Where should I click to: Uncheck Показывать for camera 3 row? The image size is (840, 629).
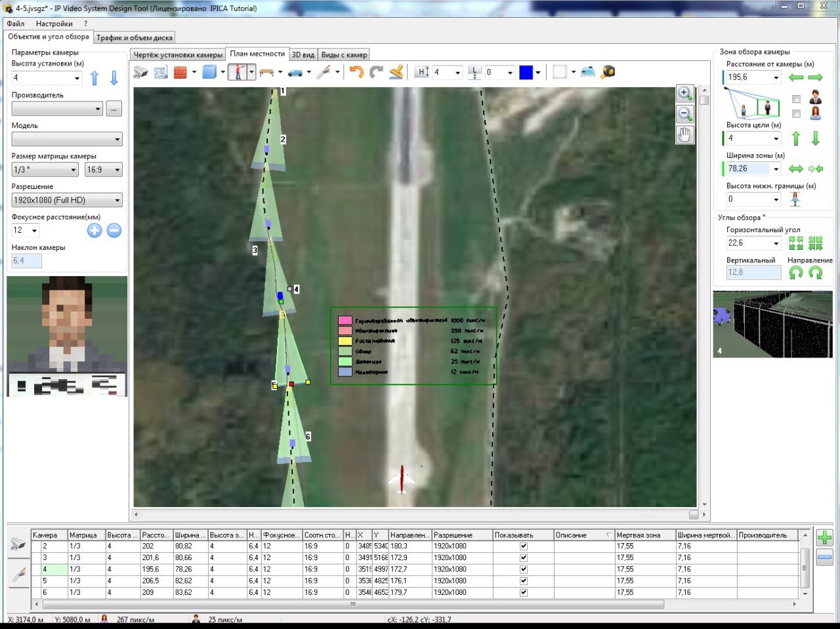[x=523, y=558]
